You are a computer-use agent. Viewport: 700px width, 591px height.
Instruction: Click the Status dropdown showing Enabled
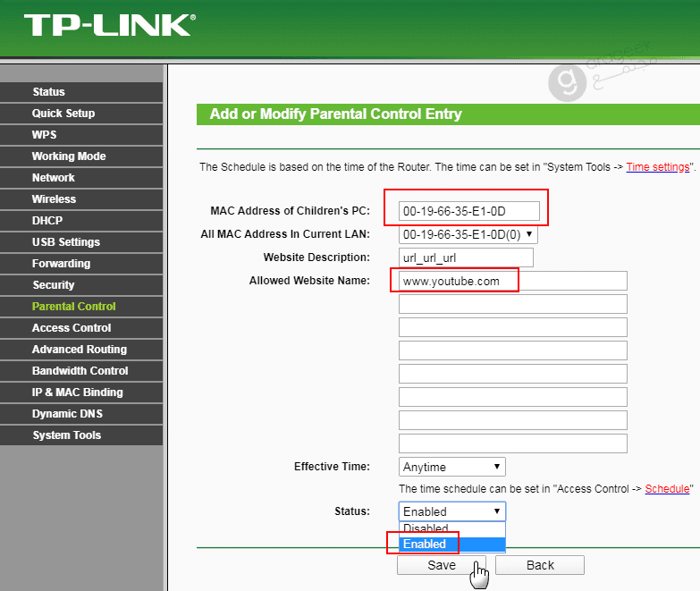[x=451, y=511]
